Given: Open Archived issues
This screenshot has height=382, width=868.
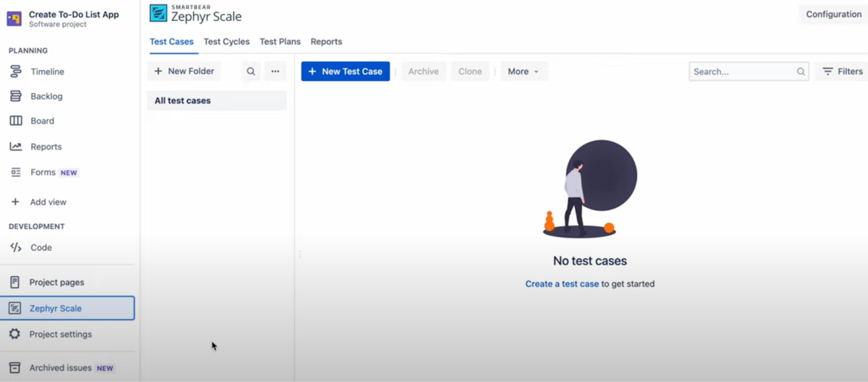Looking at the screenshot, I should (60, 368).
